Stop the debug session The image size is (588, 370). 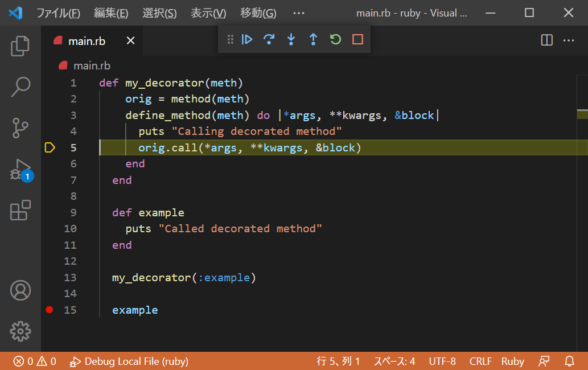357,39
